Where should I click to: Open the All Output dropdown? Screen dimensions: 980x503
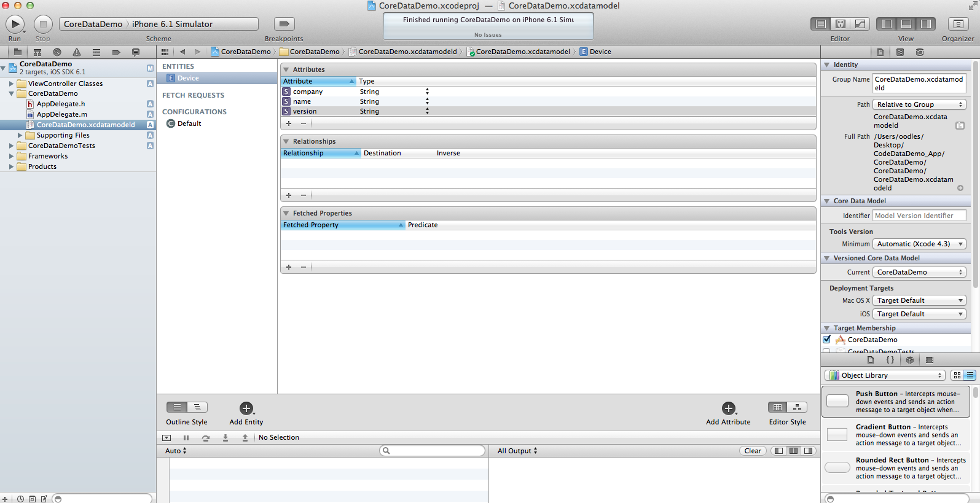coord(517,451)
